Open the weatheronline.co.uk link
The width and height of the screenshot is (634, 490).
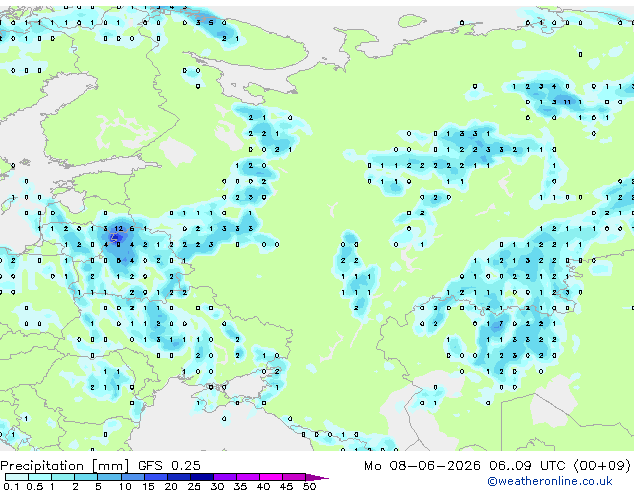click(550, 481)
